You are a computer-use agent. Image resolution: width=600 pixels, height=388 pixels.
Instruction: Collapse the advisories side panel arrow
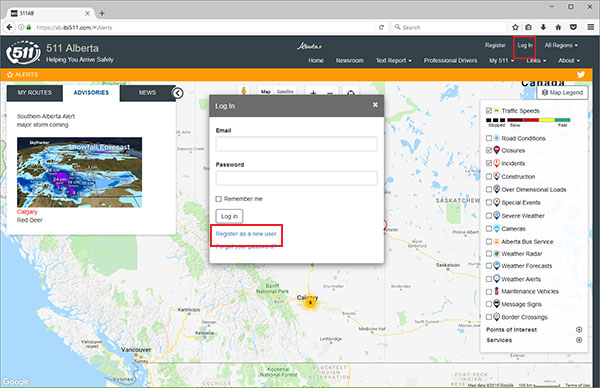(x=178, y=93)
